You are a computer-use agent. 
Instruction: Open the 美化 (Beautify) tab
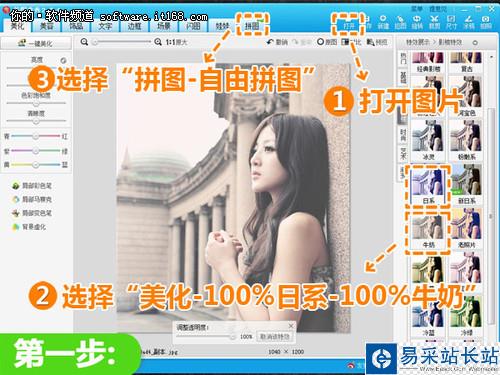(x=17, y=26)
